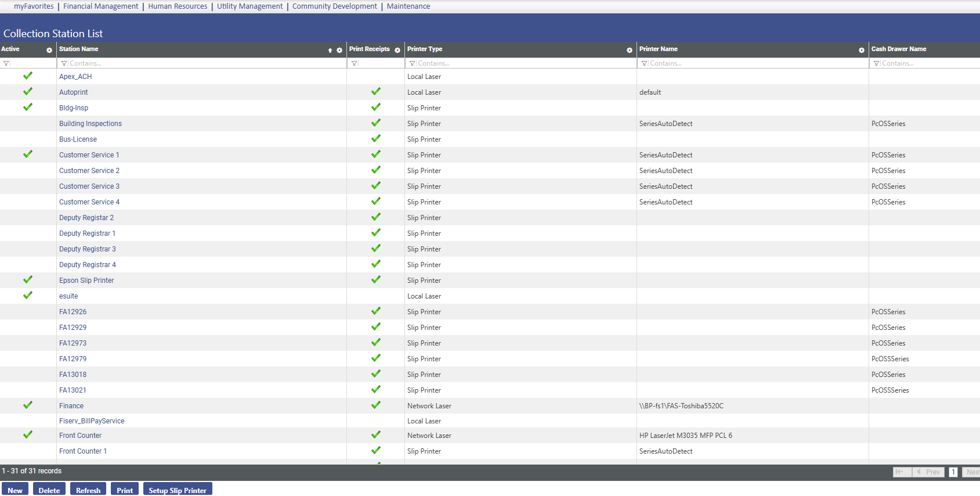Click Cash Drawer Name column header

(x=899, y=49)
